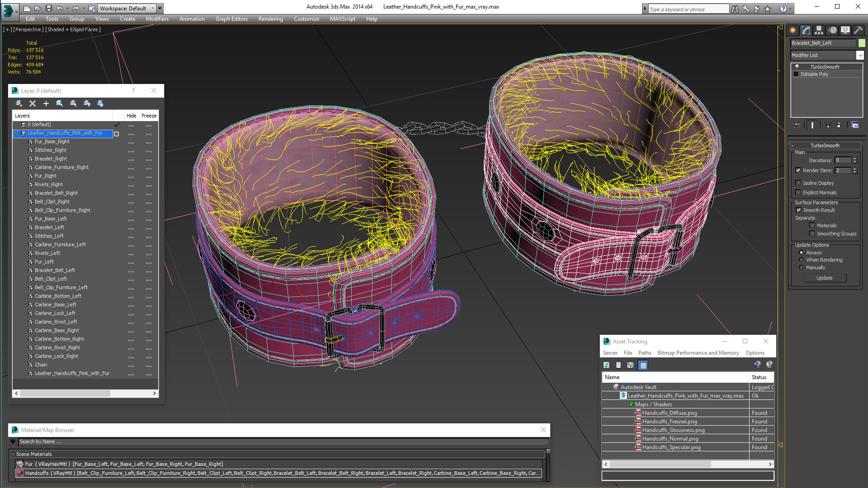Open the Hierarchy command panel tab
The image size is (868, 488).
pos(819,30)
